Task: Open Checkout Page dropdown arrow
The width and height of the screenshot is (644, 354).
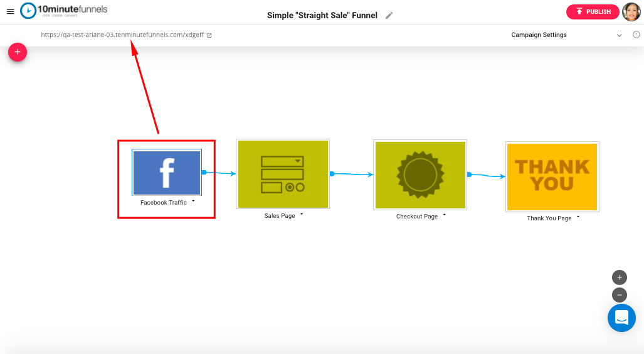Action: pyautogui.click(x=445, y=215)
